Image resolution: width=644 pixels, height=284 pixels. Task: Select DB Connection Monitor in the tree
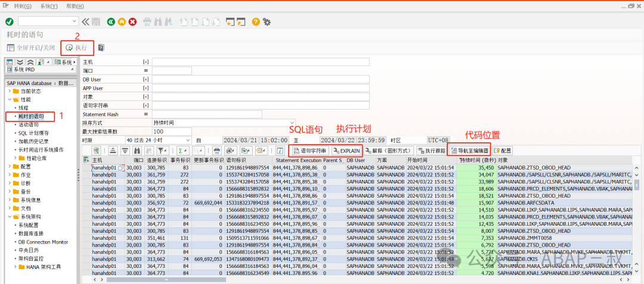point(43,242)
